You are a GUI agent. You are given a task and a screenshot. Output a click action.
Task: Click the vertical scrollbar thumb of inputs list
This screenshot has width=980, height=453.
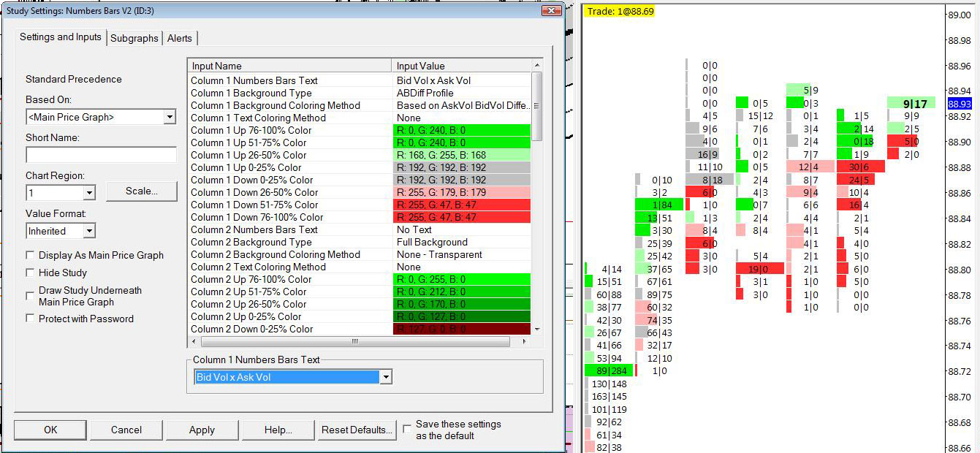point(537,105)
